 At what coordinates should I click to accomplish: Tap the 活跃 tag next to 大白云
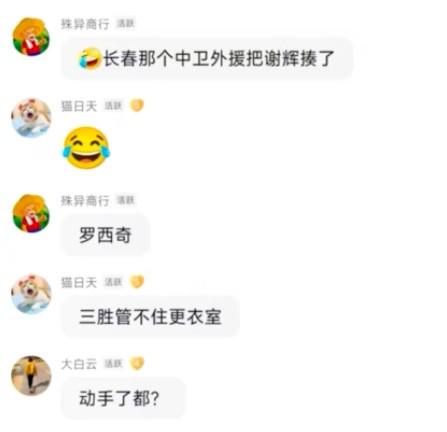(x=113, y=364)
